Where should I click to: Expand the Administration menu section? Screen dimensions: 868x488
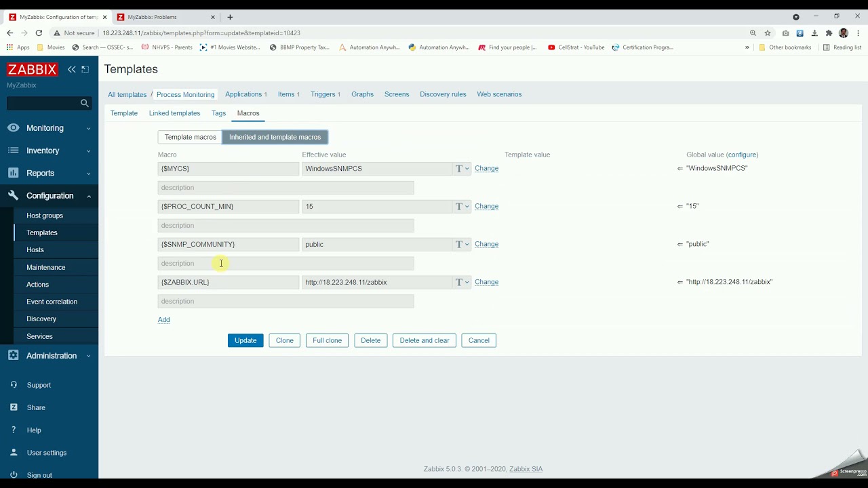pos(88,357)
